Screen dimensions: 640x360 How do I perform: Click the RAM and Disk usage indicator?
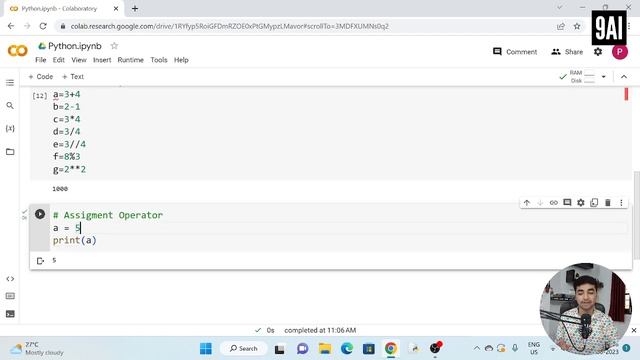(x=582, y=77)
